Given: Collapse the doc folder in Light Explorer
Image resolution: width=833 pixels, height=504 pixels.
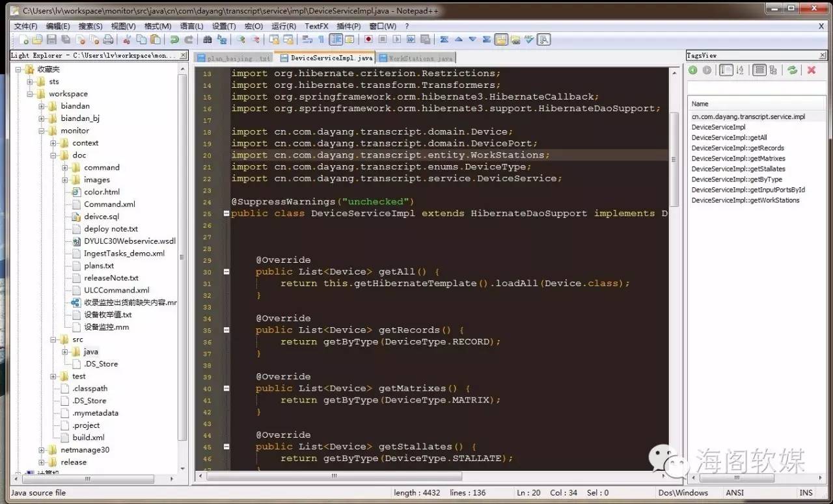Looking at the screenshot, I should click(x=54, y=155).
